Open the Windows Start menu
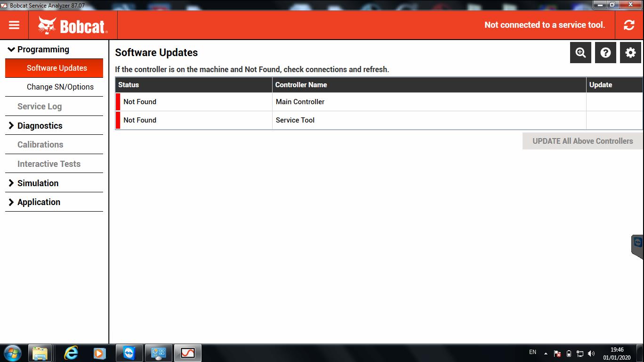Screen dimensions: 644x362 pyautogui.click(x=12, y=353)
